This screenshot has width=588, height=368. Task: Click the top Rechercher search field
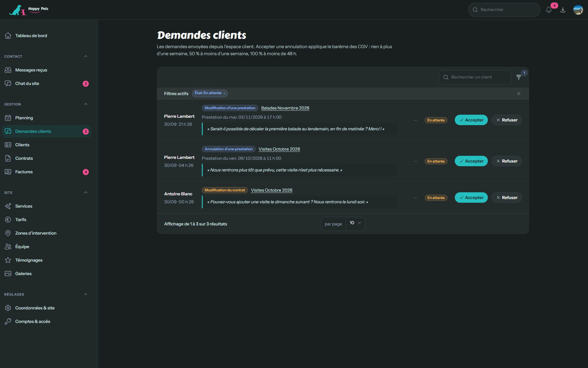(504, 10)
